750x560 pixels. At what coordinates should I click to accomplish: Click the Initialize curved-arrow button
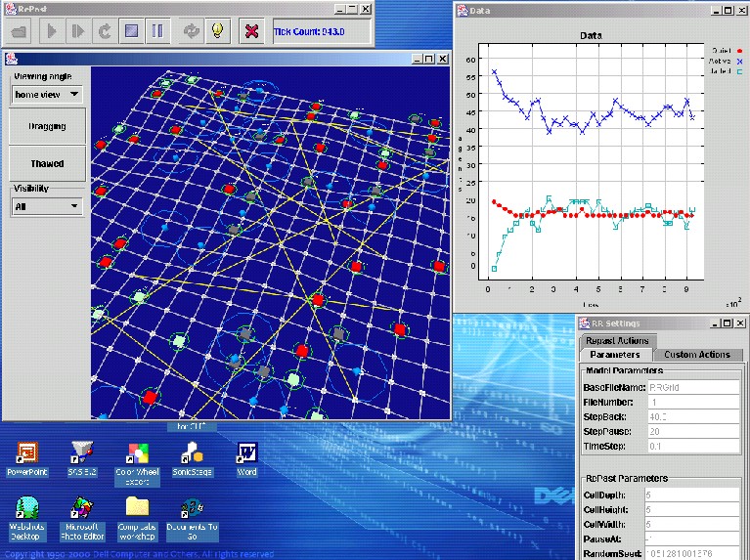click(x=105, y=31)
